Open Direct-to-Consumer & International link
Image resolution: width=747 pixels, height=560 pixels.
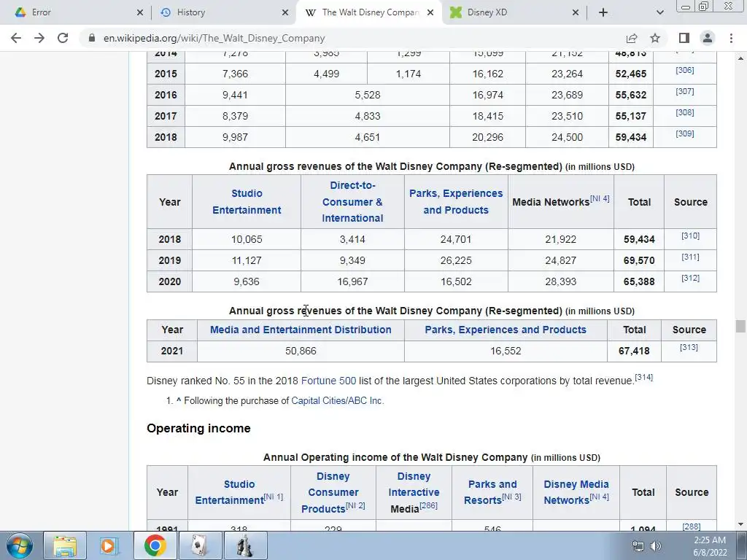tap(352, 202)
